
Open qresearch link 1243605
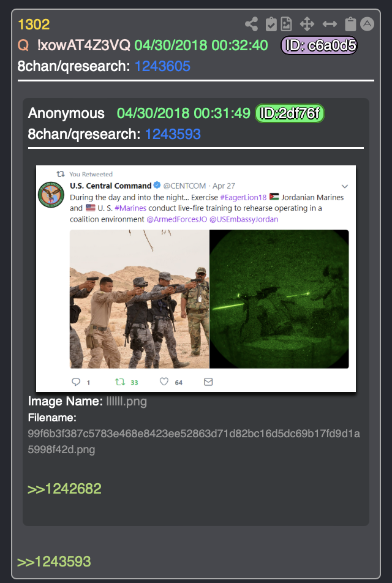[x=162, y=66]
